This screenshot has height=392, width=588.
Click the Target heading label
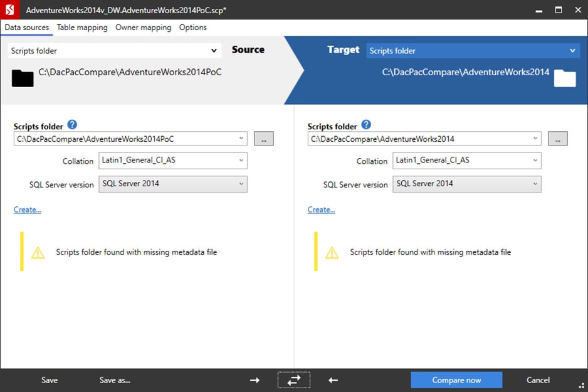343,50
